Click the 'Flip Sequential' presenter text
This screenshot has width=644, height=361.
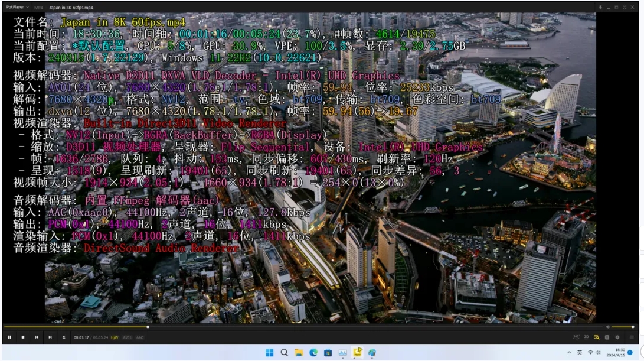pos(265,147)
